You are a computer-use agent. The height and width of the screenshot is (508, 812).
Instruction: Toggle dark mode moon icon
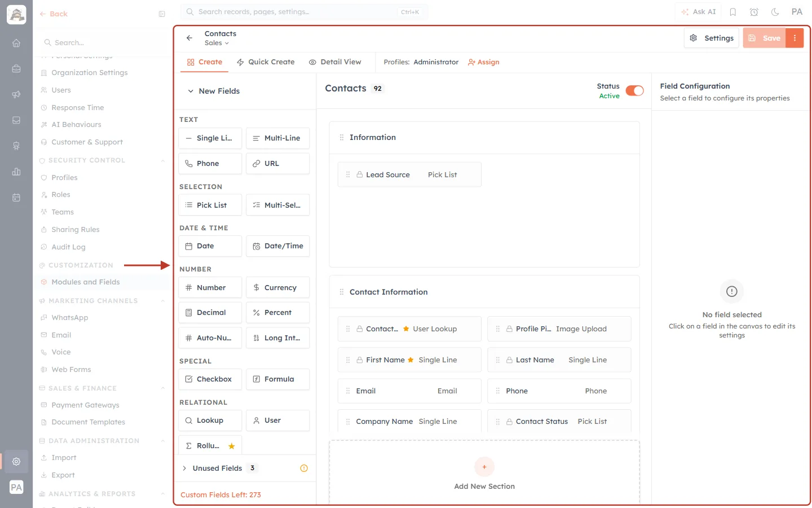click(775, 12)
